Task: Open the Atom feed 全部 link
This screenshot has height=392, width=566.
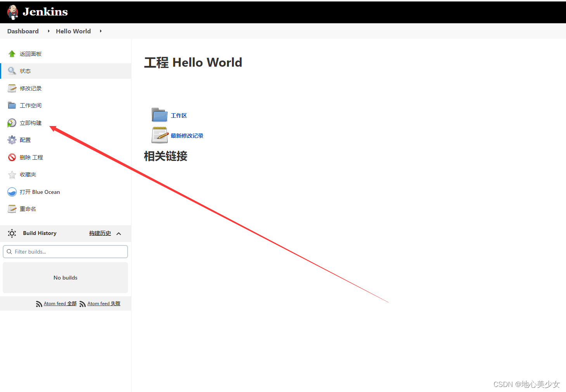Action: pyautogui.click(x=60, y=304)
